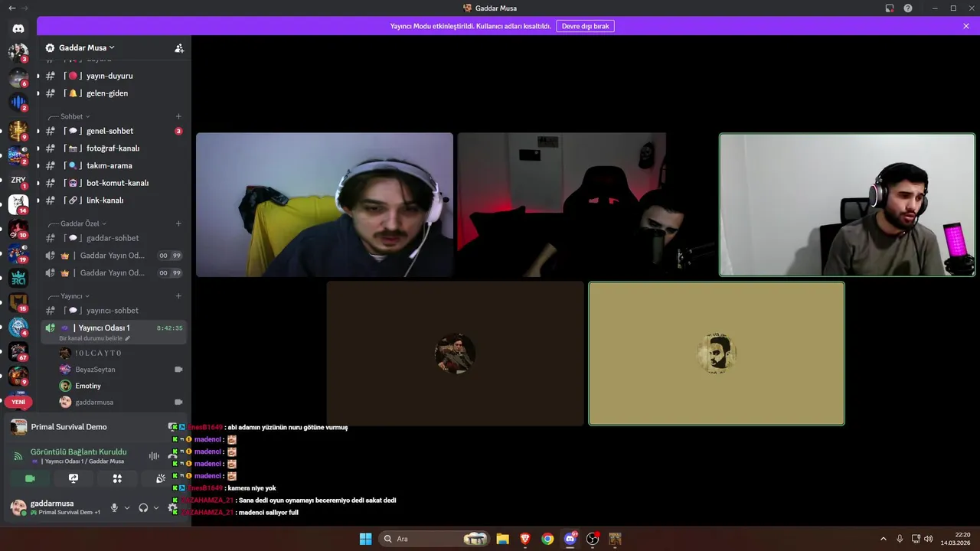Image resolution: width=980 pixels, height=551 pixels.
Task: Add a channel to Gaddar Özel category
Action: tap(178, 223)
